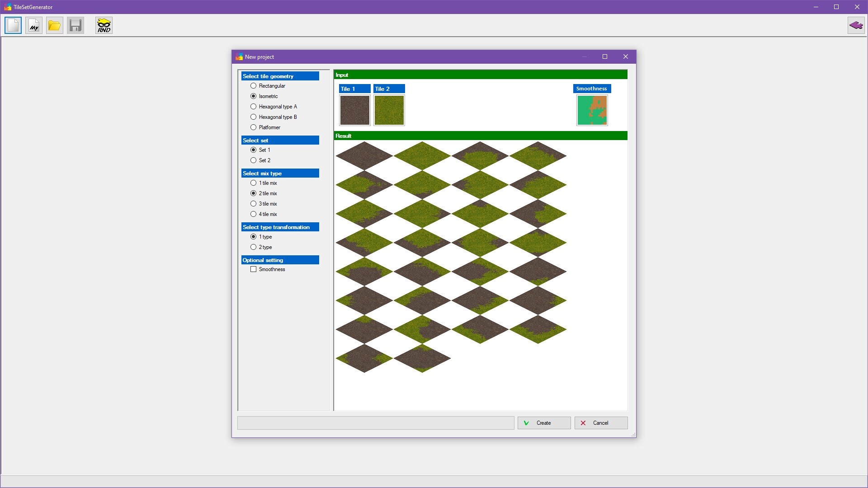Switch to Set 2
The image size is (868, 488).
(x=253, y=160)
